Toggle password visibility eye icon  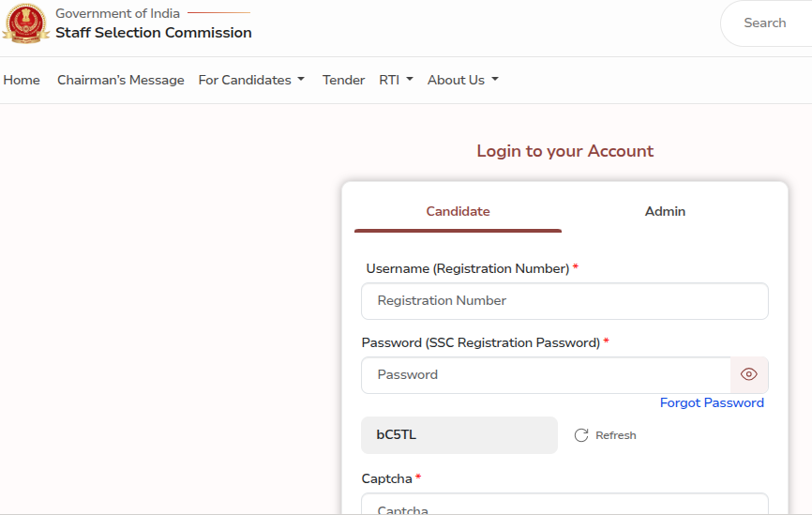[748, 374]
